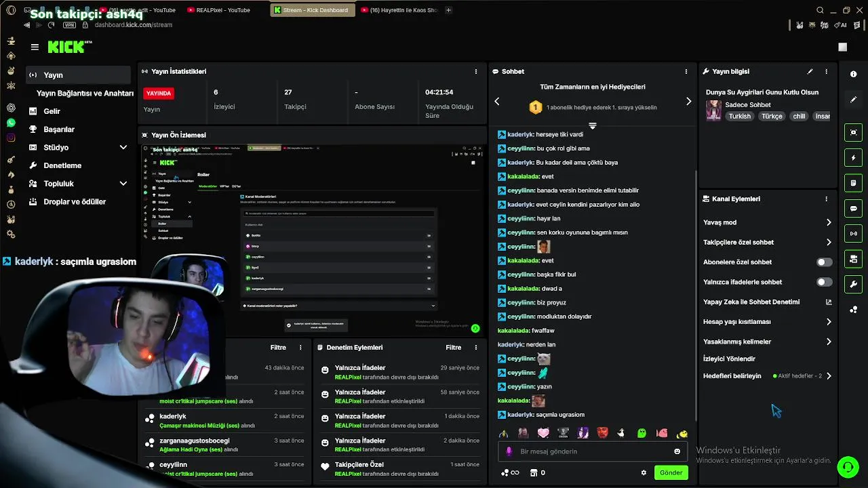
Task: Open a new browser tab with the plus button
Action: click(448, 10)
